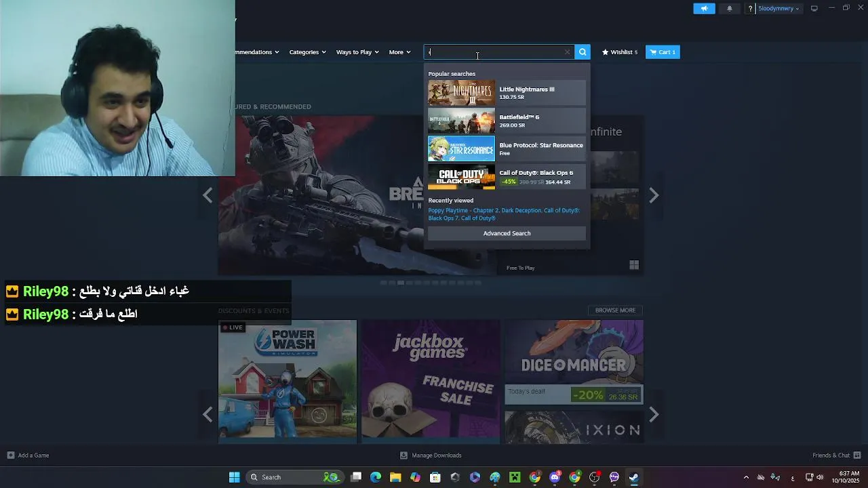
Task: Select Little Nightmares III search suggestion
Action: coord(507,93)
